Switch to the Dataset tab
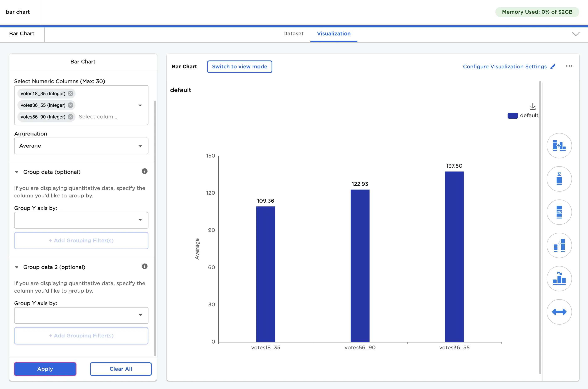The height and width of the screenshot is (389, 588). 293,33
